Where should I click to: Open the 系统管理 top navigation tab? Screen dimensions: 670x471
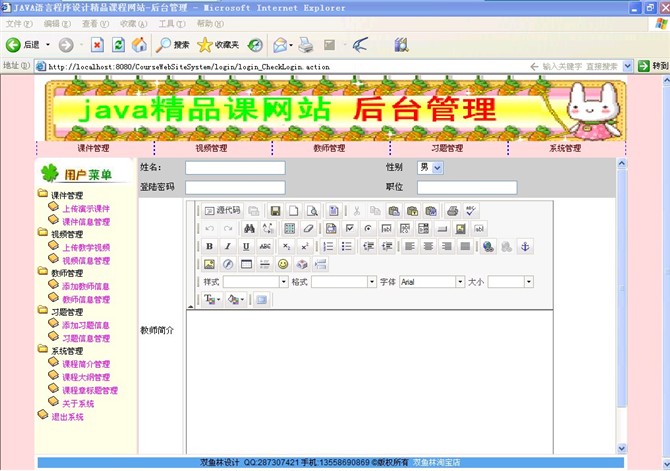point(565,148)
